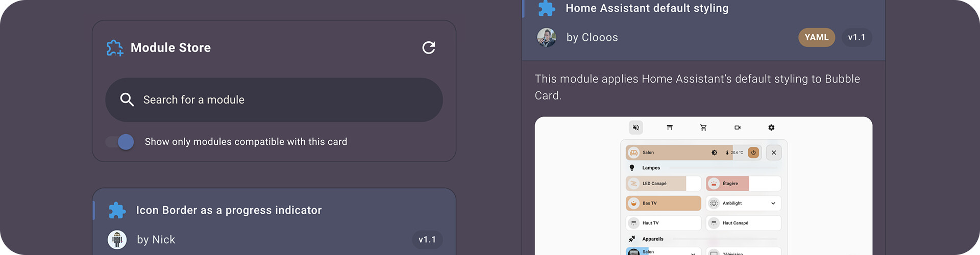Focus the Search for a module field
The image size is (980, 255).
tap(274, 100)
